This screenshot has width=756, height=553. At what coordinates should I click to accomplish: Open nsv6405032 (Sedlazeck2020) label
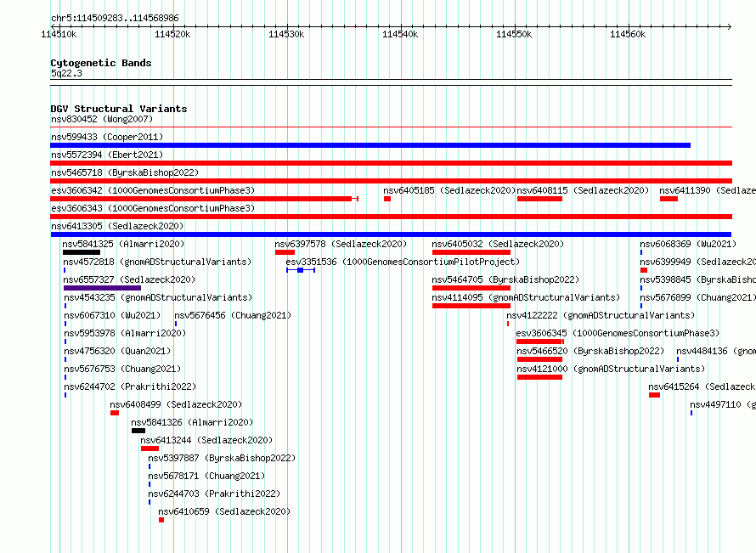coord(498,244)
